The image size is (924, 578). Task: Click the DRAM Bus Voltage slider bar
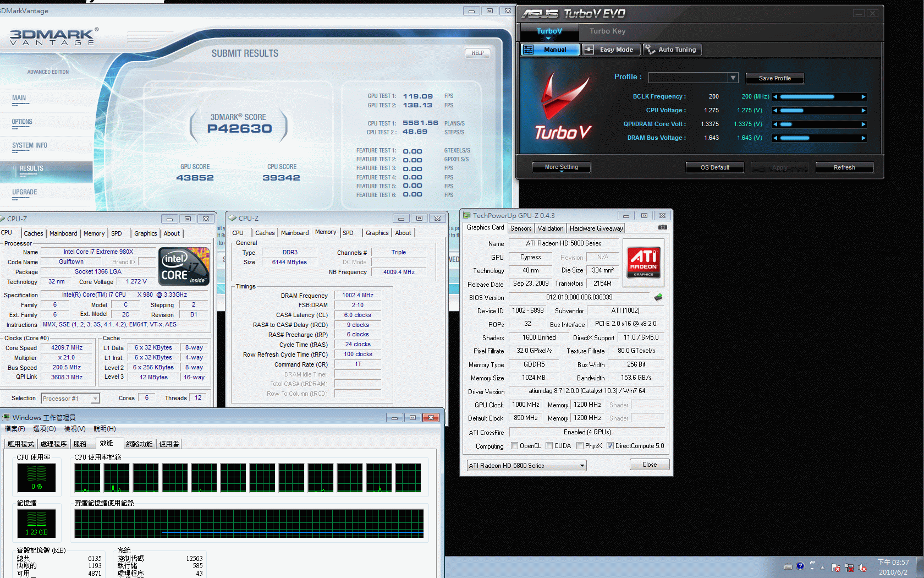pyautogui.click(x=820, y=138)
